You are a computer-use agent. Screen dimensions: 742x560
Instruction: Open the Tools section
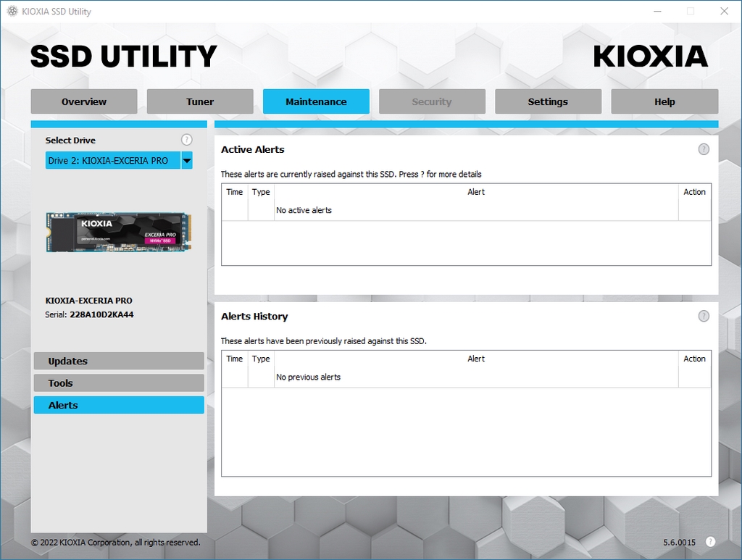tap(119, 383)
